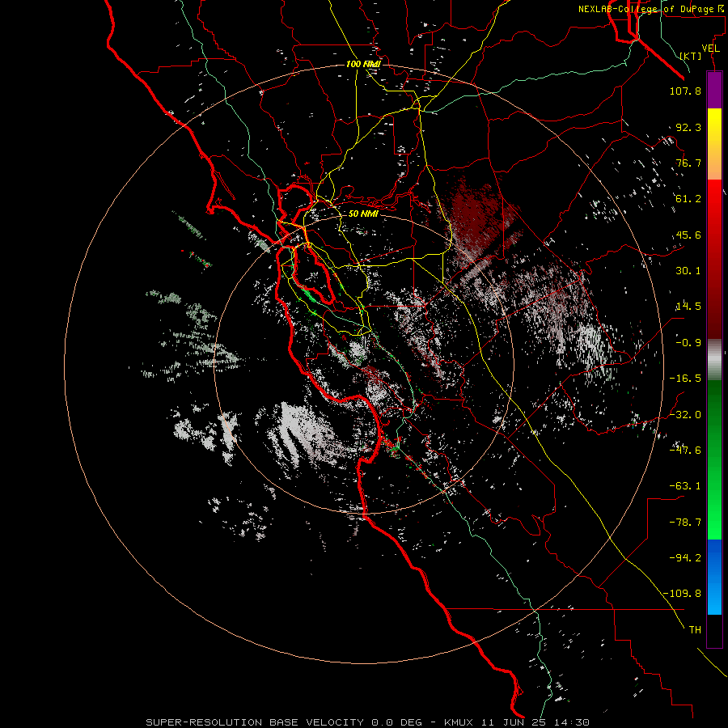Click the -47.6 velocity scale value

point(685,451)
